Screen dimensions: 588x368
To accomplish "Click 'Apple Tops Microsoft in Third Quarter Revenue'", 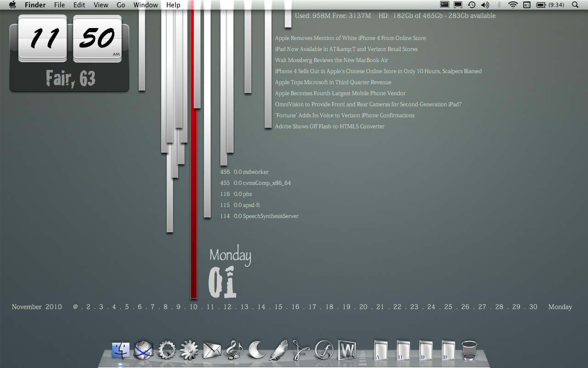I will point(333,82).
